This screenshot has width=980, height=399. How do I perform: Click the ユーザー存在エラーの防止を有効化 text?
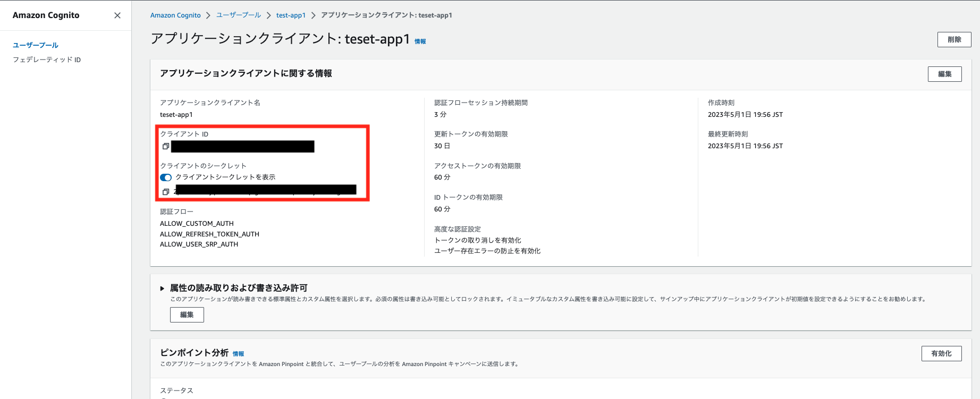[487, 251]
